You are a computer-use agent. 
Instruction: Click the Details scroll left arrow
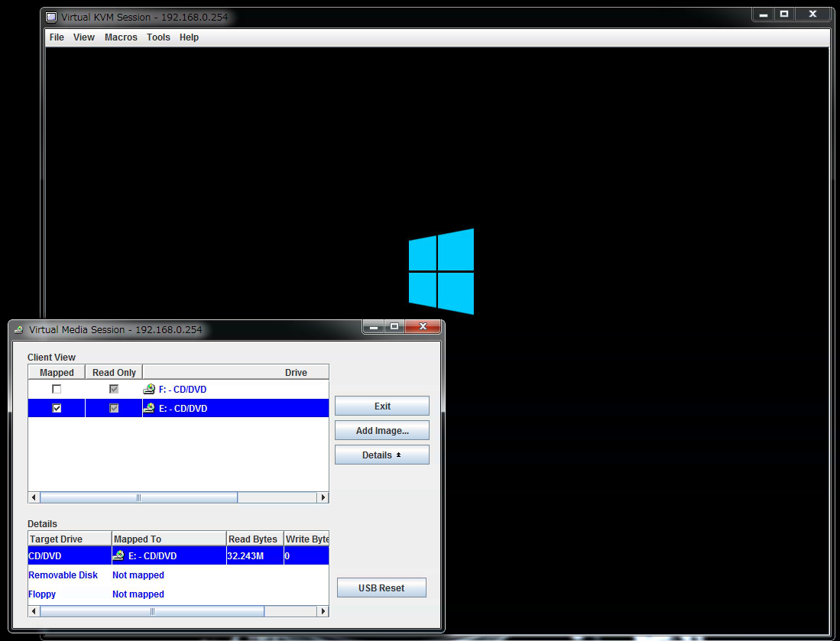coord(34,611)
